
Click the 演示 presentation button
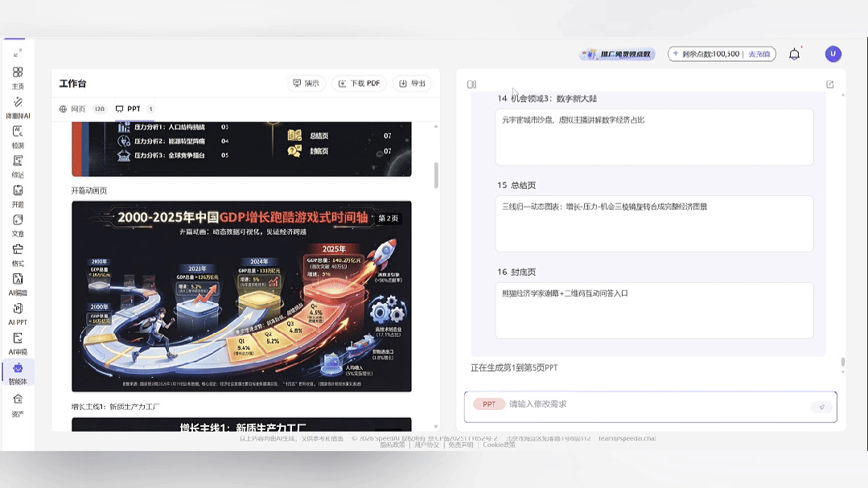point(306,83)
